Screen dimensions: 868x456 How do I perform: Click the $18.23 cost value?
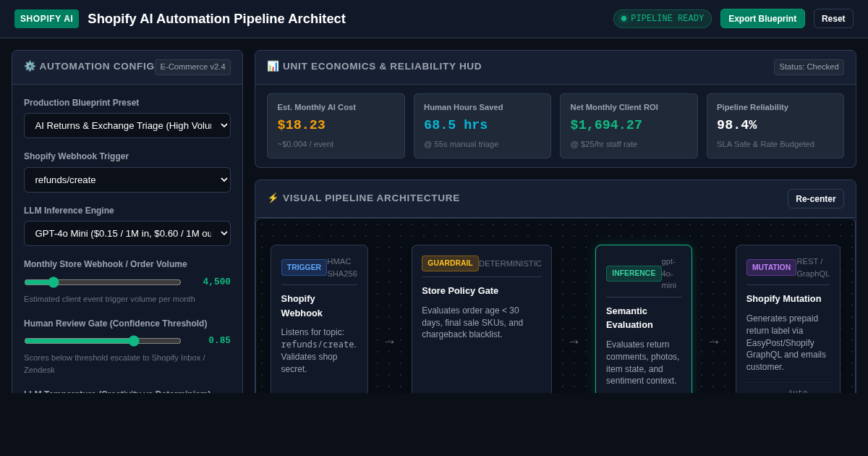(302, 125)
